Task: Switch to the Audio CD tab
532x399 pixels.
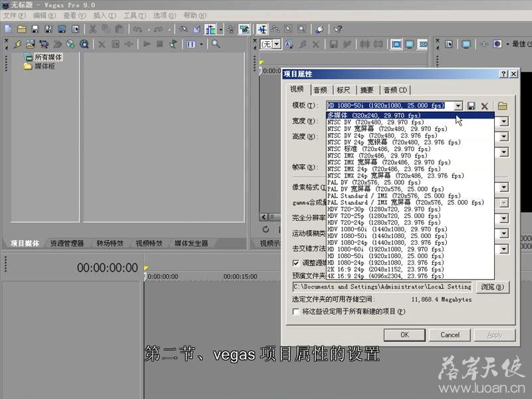Action: [395, 90]
